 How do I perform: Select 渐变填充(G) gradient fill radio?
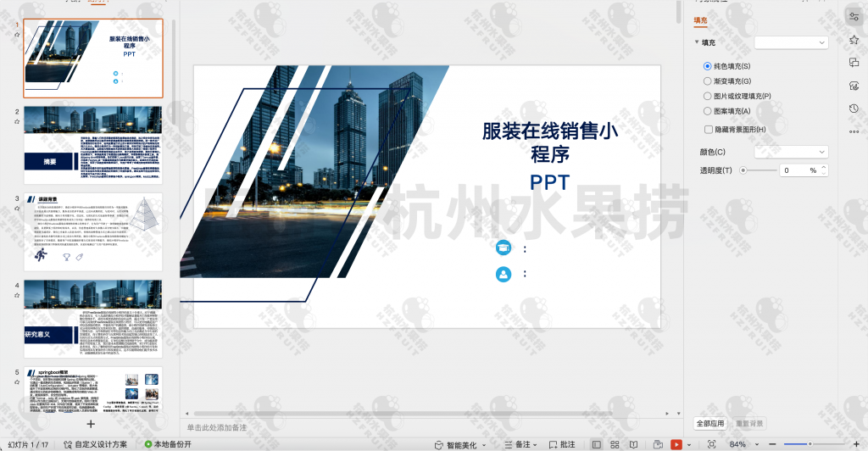pyautogui.click(x=708, y=81)
